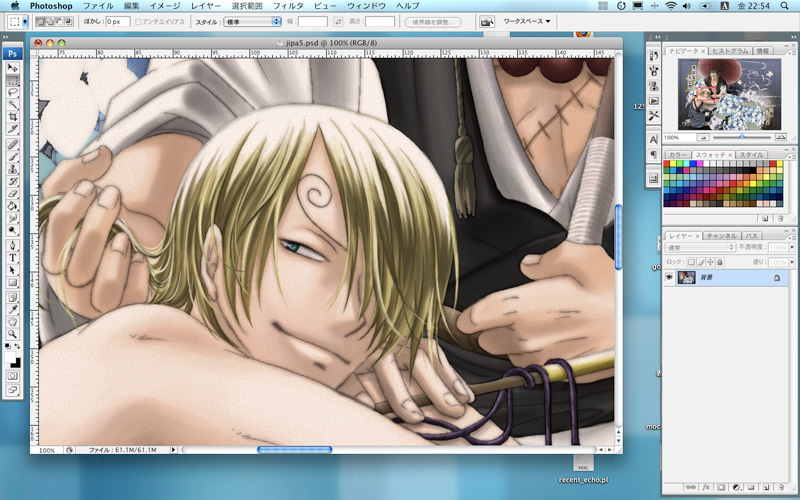Click the Navigator zoom slider handle
Image resolution: width=800 pixels, height=500 pixels.
click(742, 137)
